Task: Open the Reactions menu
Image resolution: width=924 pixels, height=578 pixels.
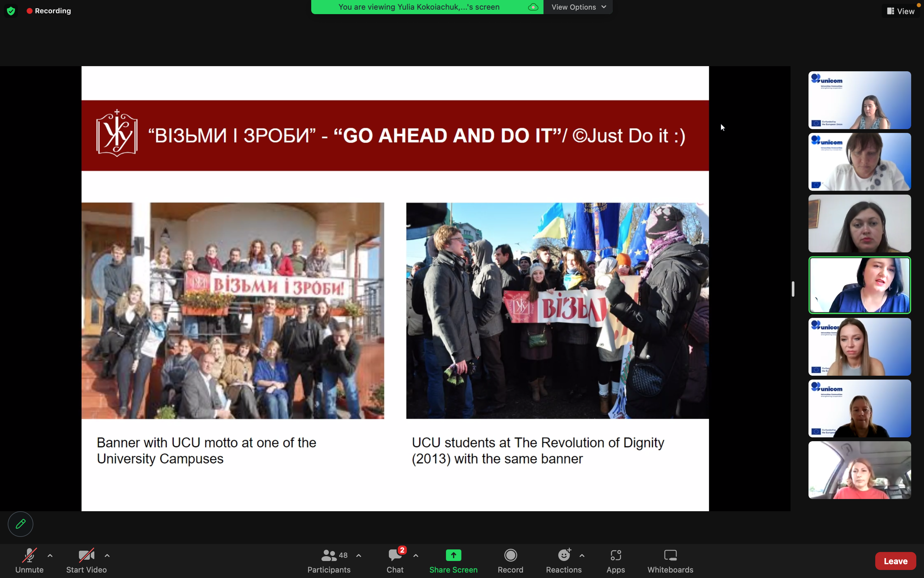Action: click(x=564, y=560)
